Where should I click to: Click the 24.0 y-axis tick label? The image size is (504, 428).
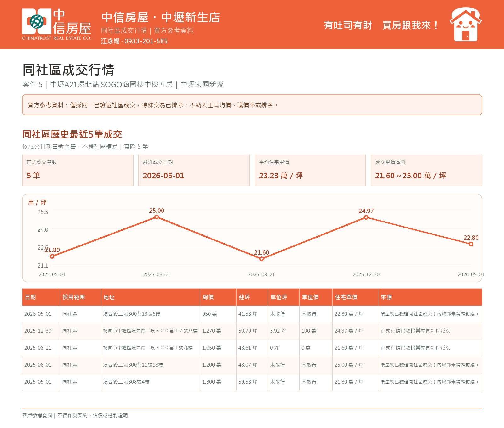(43, 229)
